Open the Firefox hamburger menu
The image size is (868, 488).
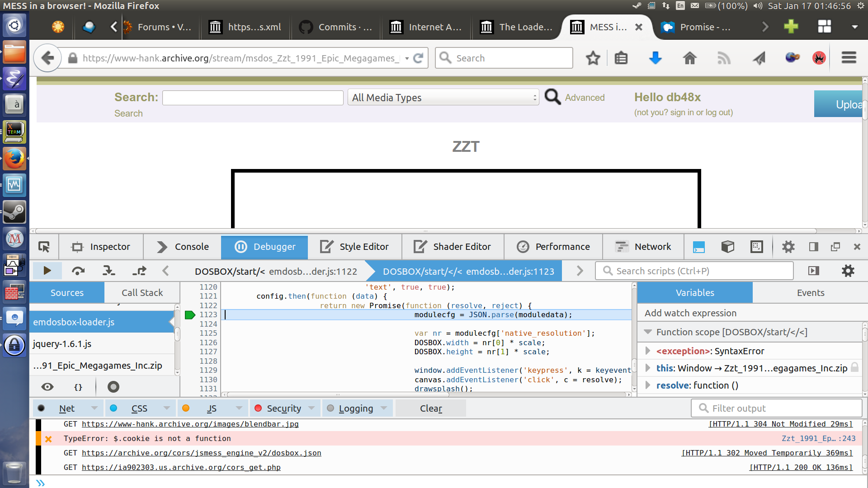click(x=849, y=58)
